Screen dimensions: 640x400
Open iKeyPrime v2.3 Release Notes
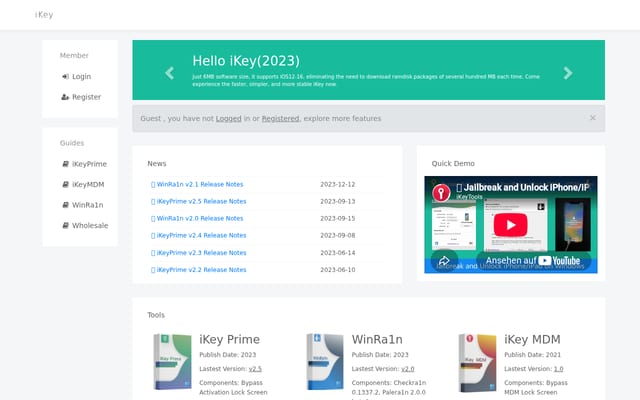tap(201, 253)
